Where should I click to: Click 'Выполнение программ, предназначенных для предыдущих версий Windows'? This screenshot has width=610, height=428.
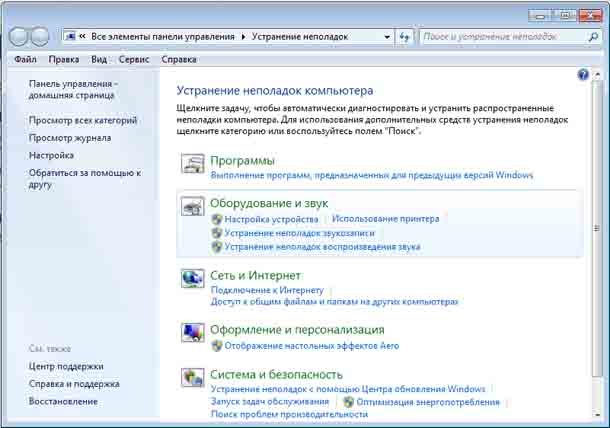(372, 175)
